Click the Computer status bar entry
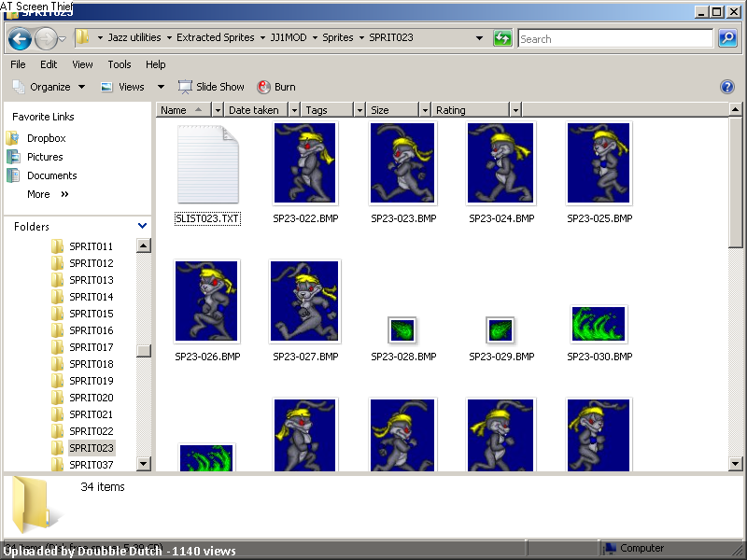This screenshot has width=747, height=560. coord(634,548)
